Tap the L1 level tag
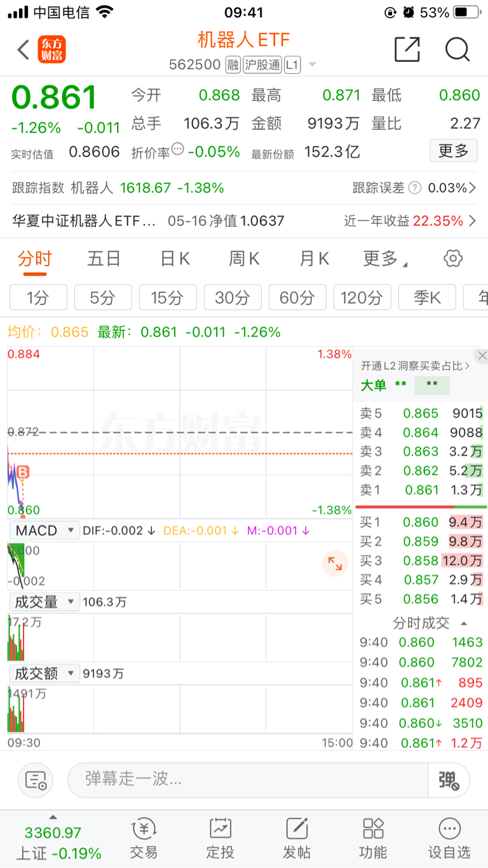488x868 pixels. click(292, 65)
